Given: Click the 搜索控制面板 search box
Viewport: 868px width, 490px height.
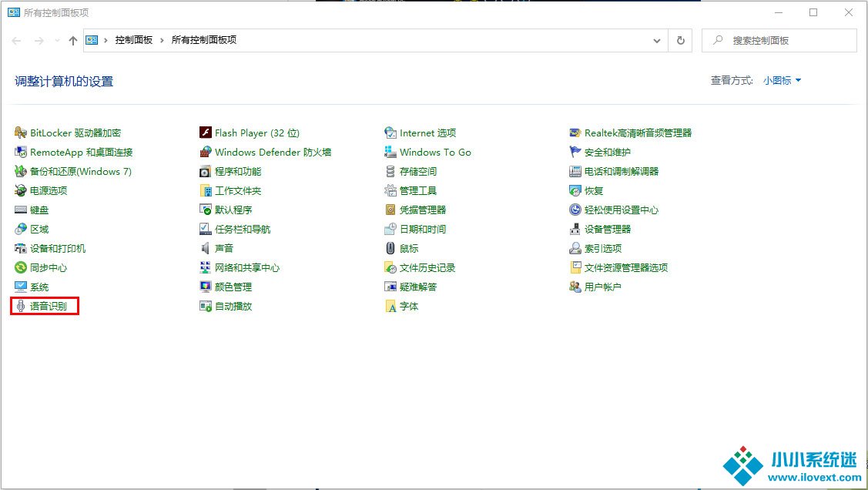Looking at the screenshot, I should (779, 40).
